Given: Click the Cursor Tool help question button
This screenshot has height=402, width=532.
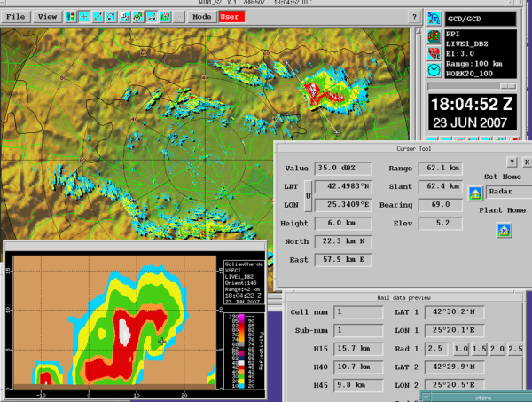Looking at the screenshot, I should coord(512,162).
